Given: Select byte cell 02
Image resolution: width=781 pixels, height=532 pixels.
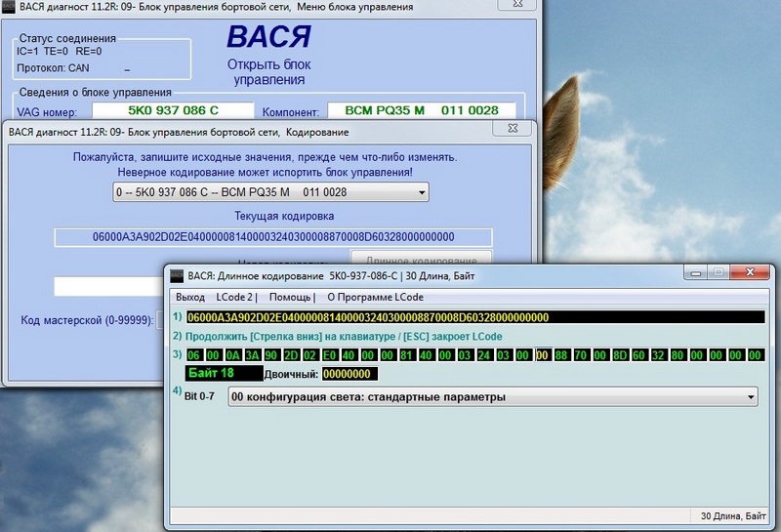Looking at the screenshot, I should click(x=310, y=355).
